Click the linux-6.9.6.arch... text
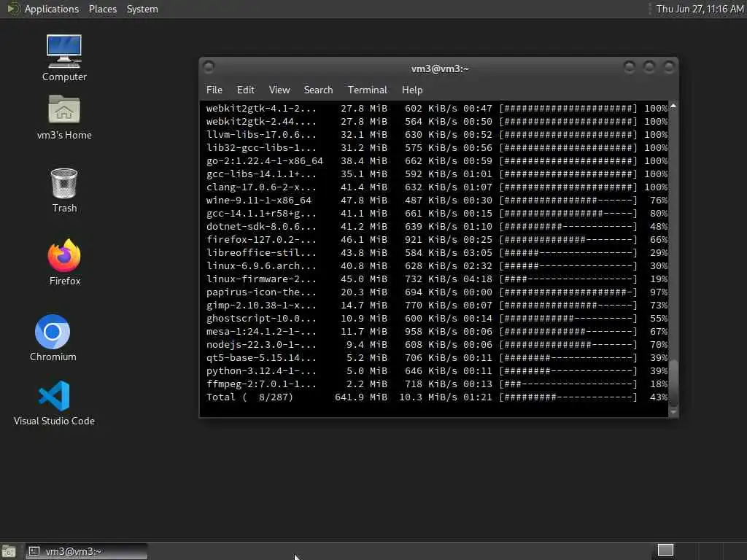 pyautogui.click(x=261, y=265)
